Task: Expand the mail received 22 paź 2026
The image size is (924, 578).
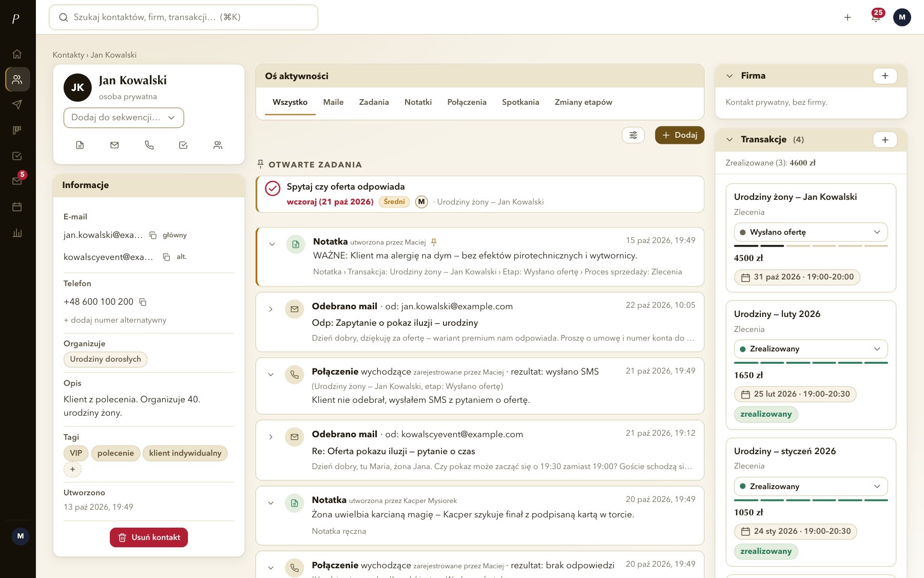Action: (x=271, y=309)
